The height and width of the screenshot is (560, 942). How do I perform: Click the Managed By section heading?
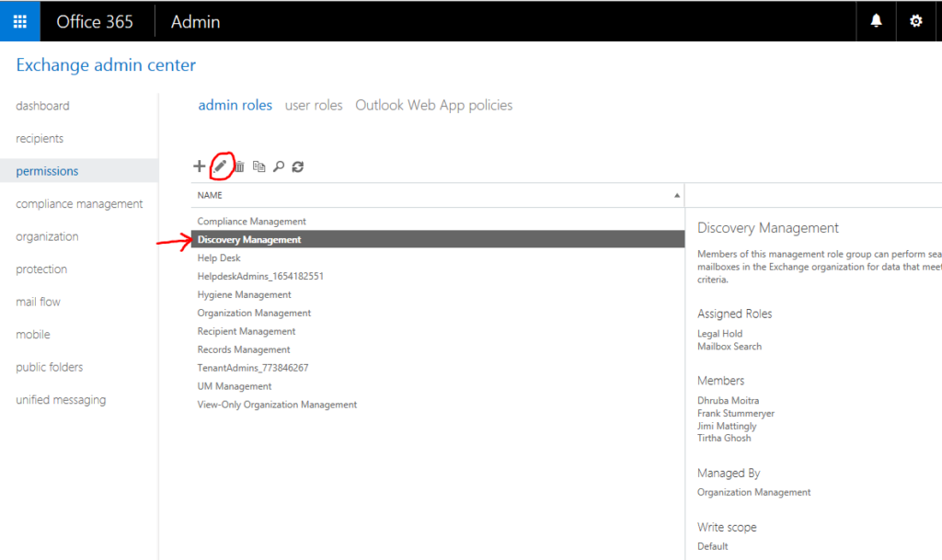pos(729,474)
